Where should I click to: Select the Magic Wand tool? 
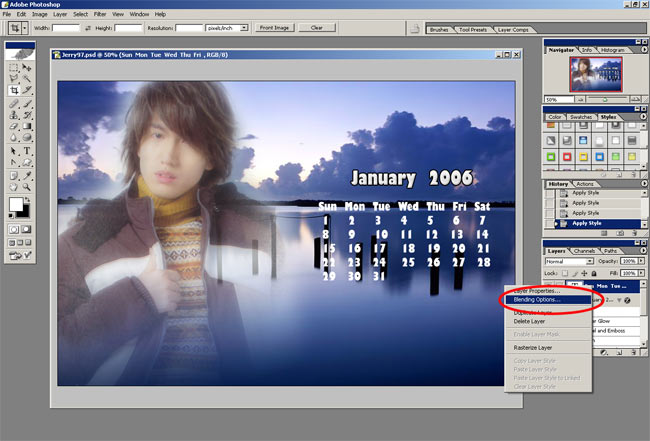tap(27, 78)
